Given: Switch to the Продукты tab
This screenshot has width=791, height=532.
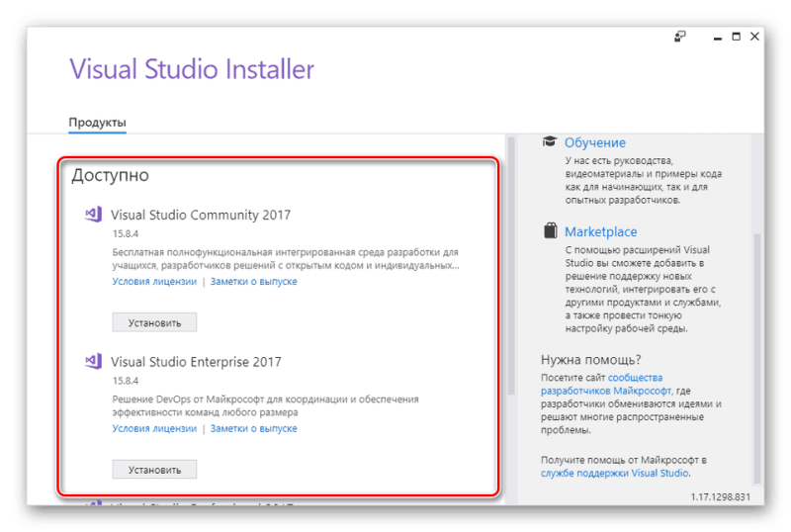Looking at the screenshot, I should point(97,123).
